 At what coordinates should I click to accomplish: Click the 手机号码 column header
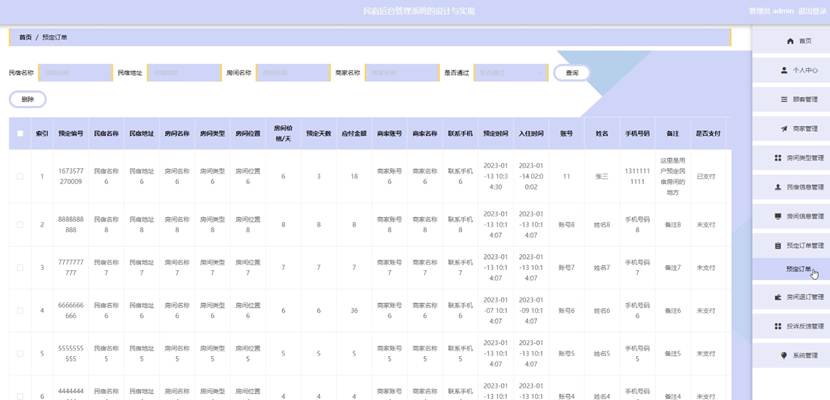click(x=637, y=134)
